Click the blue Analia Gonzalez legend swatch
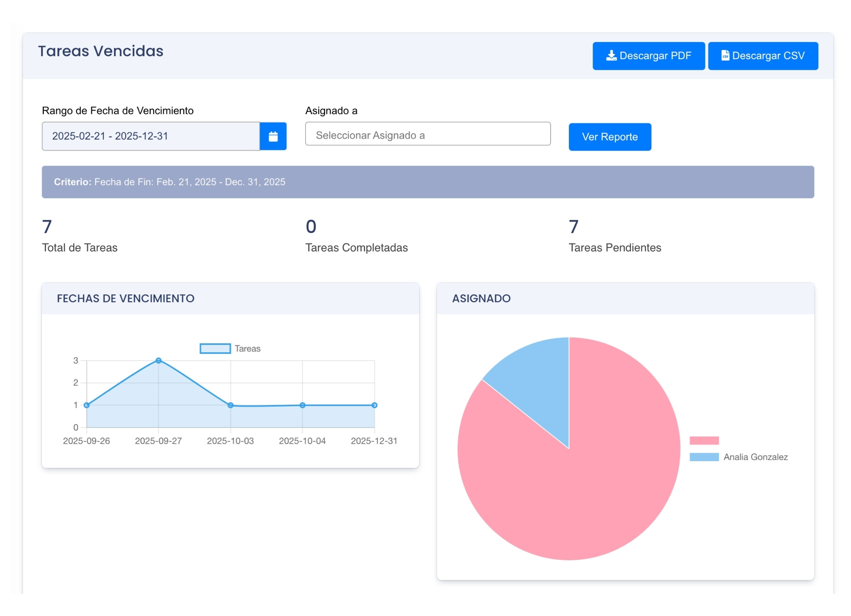The image size is (851, 616). tap(704, 457)
